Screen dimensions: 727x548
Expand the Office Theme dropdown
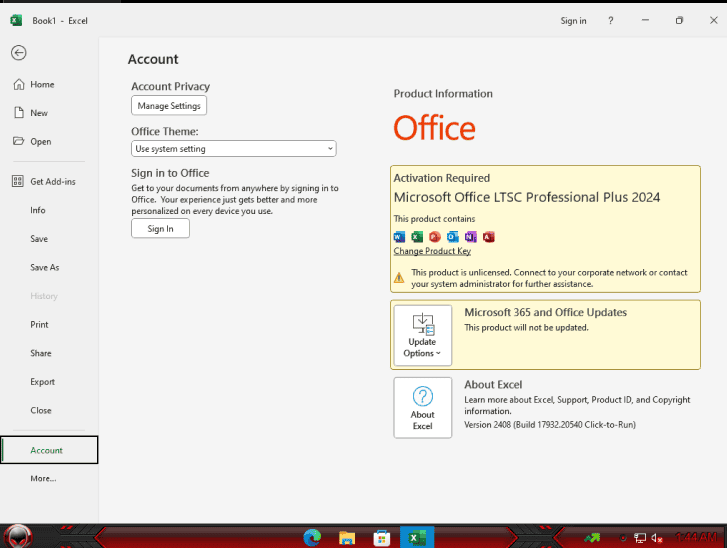coord(234,149)
